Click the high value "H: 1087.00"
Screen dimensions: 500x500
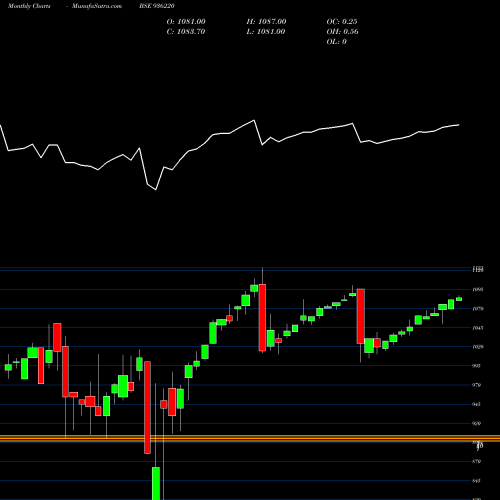(x=266, y=22)
